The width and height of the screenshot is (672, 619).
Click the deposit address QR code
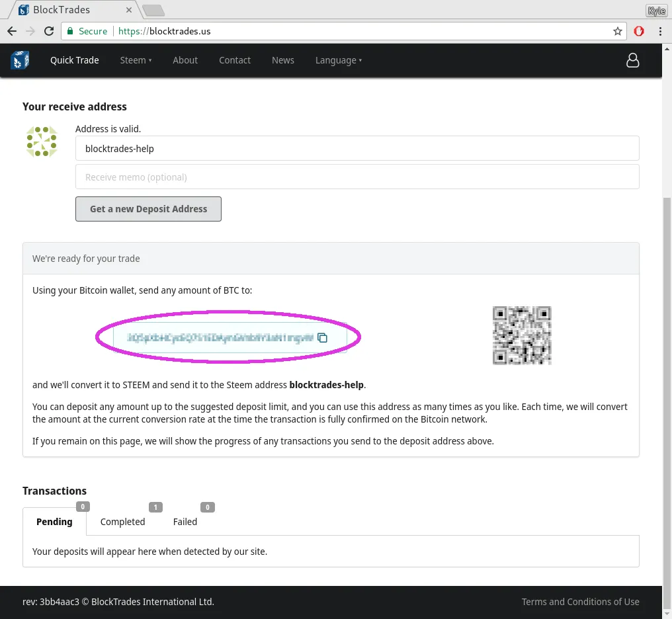[522, 335]
